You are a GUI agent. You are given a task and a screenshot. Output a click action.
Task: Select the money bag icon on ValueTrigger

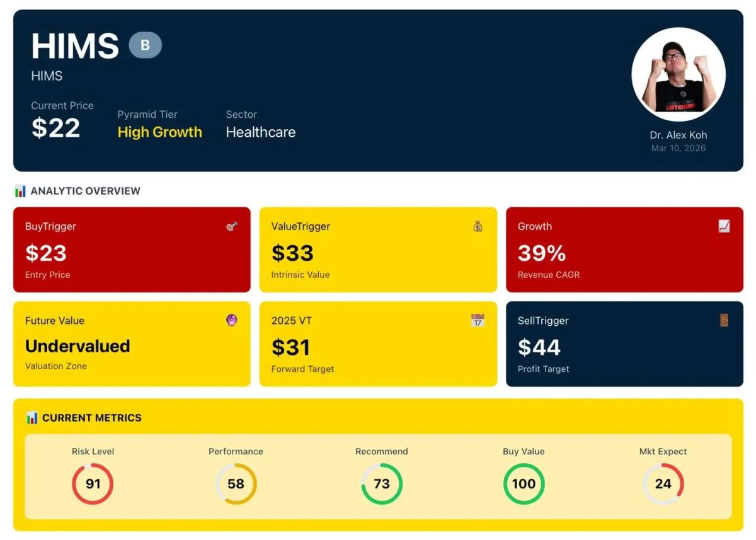(x=478, y=226)
